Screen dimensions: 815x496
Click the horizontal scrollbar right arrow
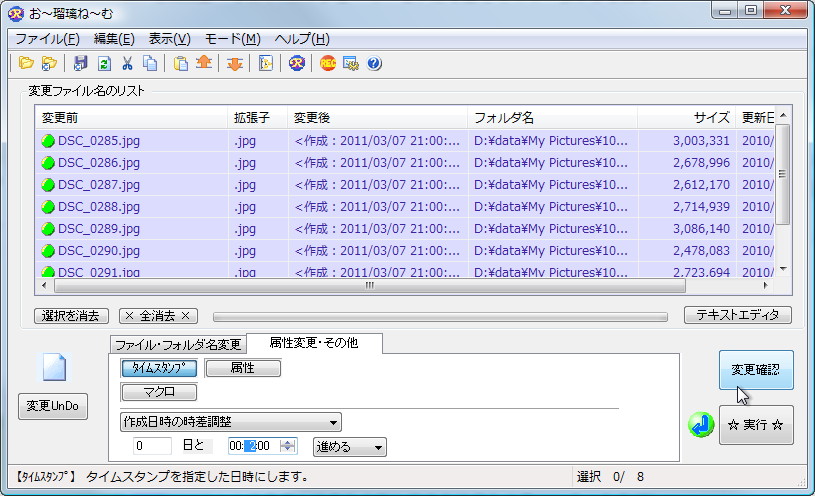coord(766,285)
